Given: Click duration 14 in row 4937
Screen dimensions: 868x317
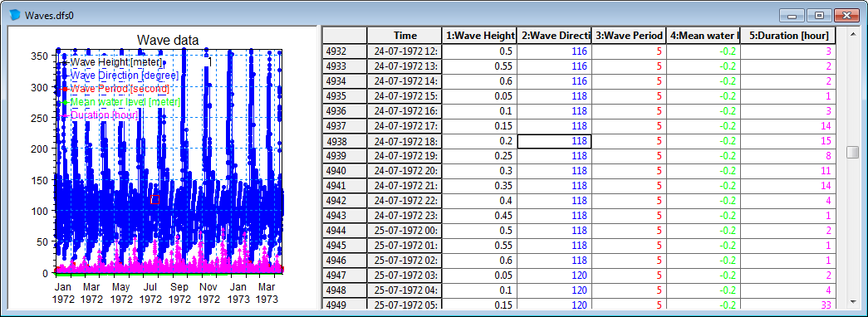Looking at the screenshot, I should 787,126.
